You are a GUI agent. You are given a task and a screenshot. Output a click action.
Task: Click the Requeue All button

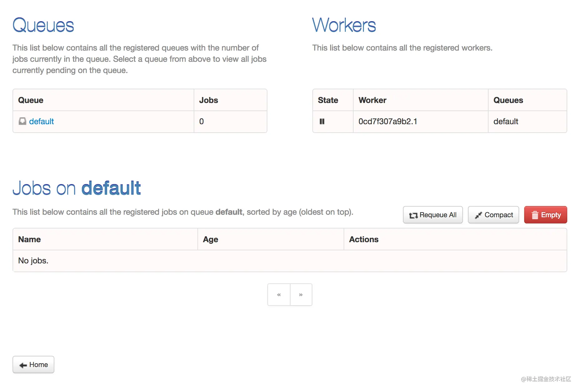(x=433, y=215)
